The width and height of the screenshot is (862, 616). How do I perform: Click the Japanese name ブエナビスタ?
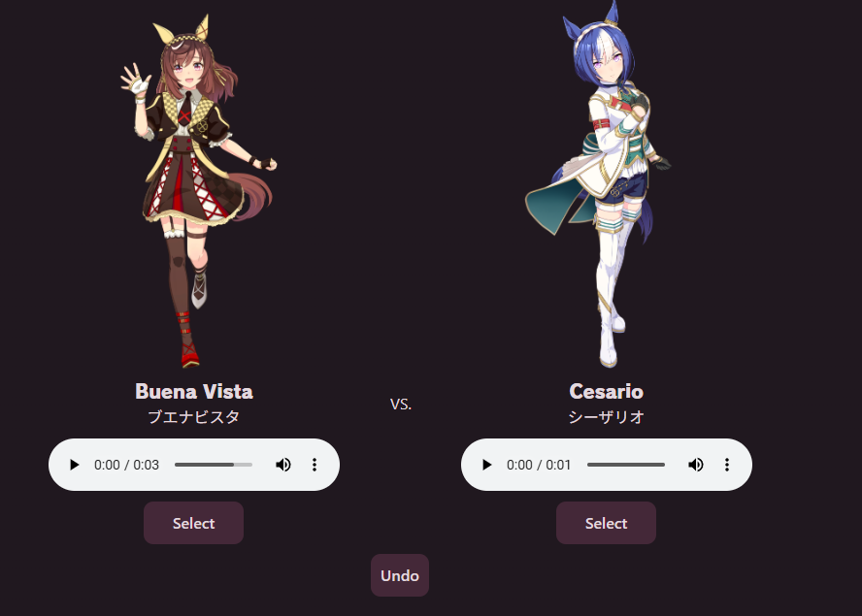point(194,417)
